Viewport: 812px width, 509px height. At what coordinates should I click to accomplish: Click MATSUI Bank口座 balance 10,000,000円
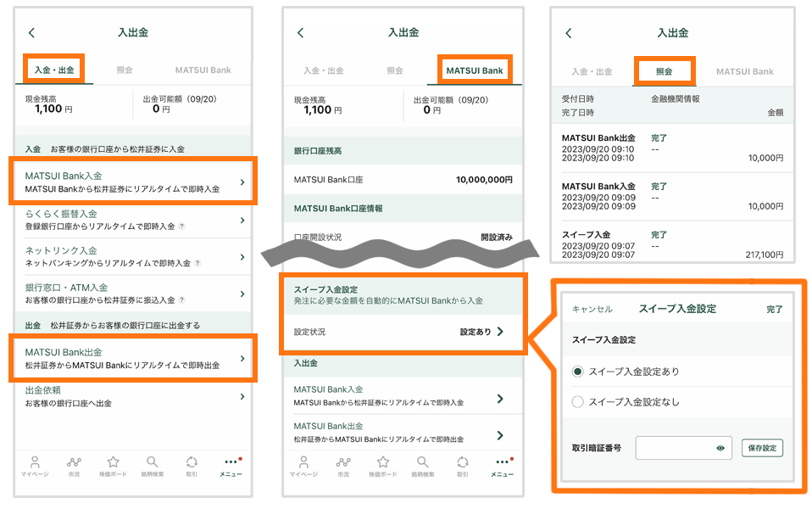484,180
